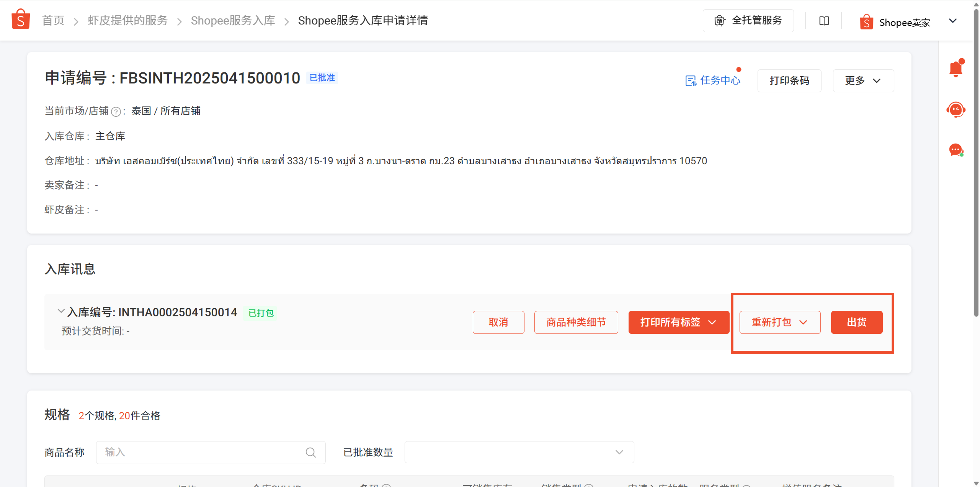Screen dimensions: 980x487
Task: Focus the 商品名称 input field
Action: (210, 452)
